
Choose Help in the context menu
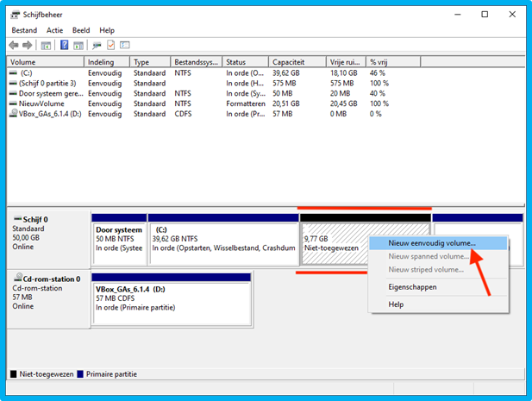click(x=438, y=304)
